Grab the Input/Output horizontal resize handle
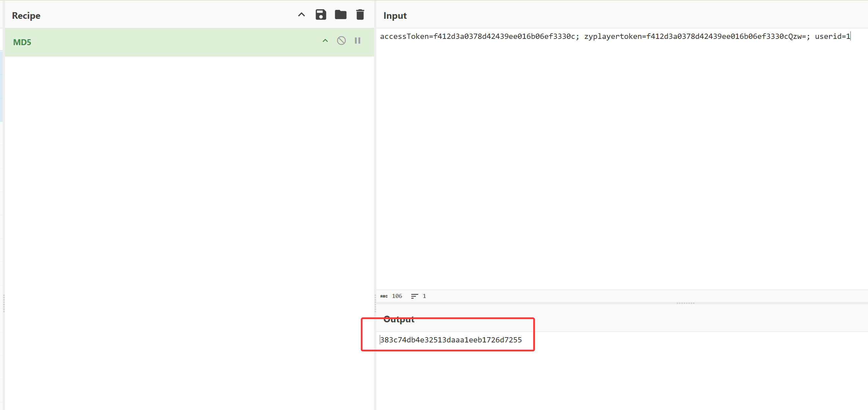This screenshot has width=868, height=410. pyautogui.click(x=685, y=303)
